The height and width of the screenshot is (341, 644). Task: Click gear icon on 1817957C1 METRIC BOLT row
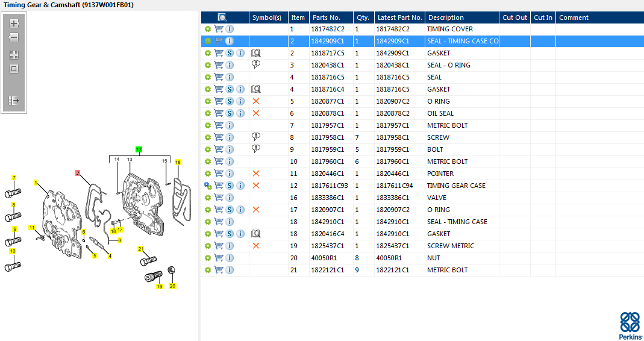(x=208, y=125)
